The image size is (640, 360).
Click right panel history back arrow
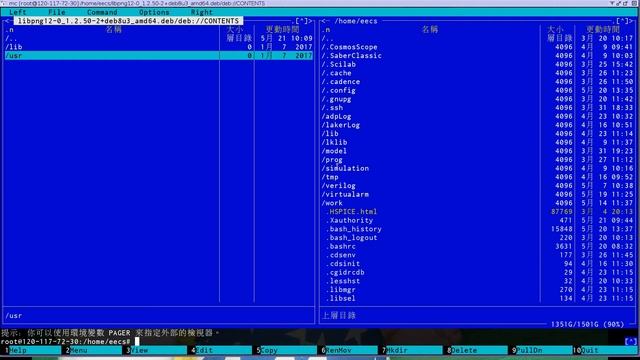point(323,21)
